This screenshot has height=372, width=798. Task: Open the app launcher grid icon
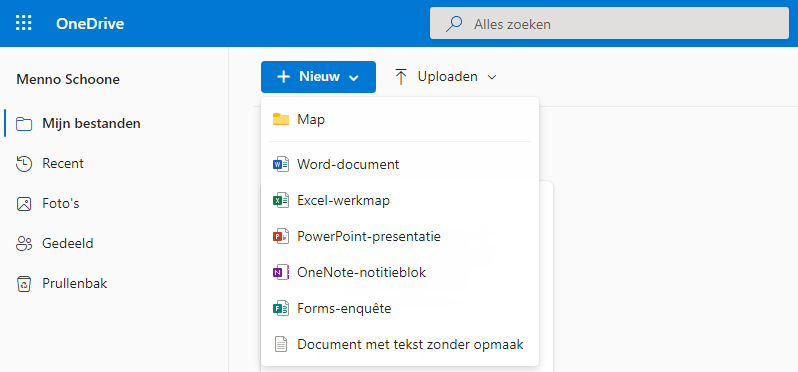[23, 23]
